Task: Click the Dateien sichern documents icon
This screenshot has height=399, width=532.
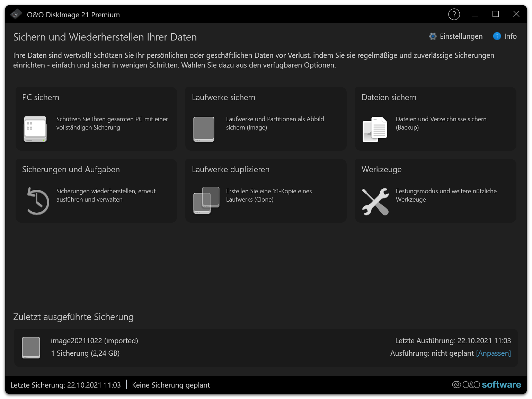Action: tap(375, 129)
